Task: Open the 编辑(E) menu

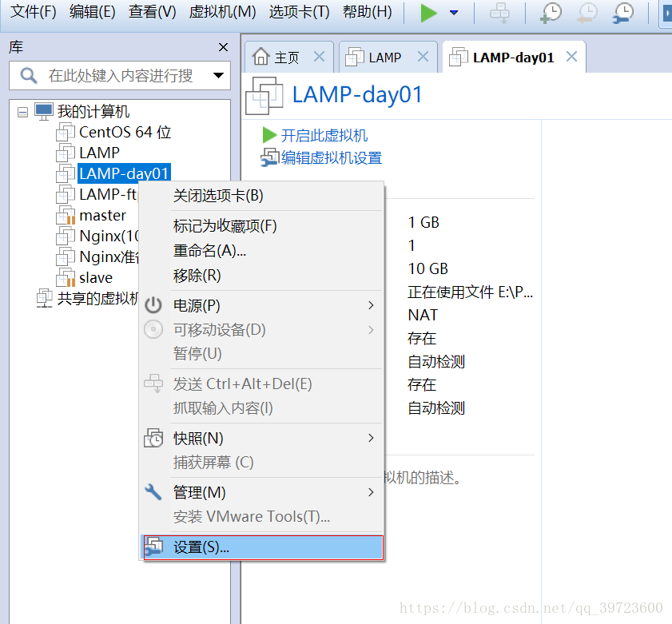Action: pos(93,11)
